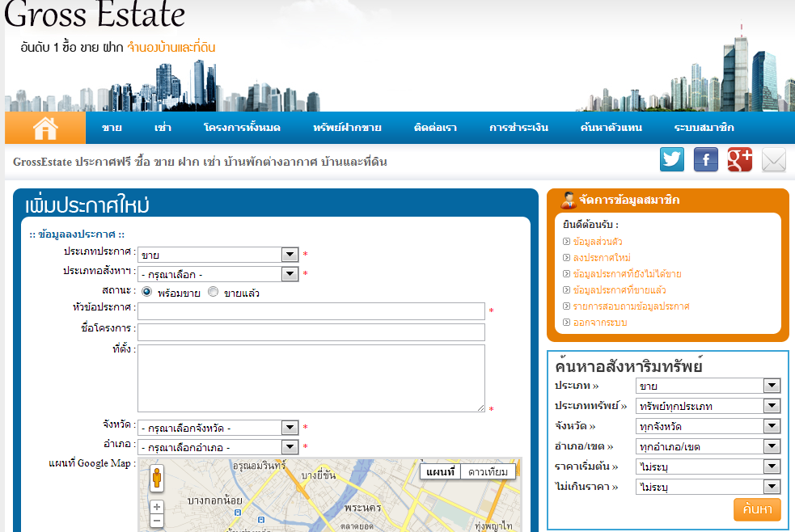Click the orange home icon in navbar
This screenshot has height=532, width=795.
click(45, 128)
